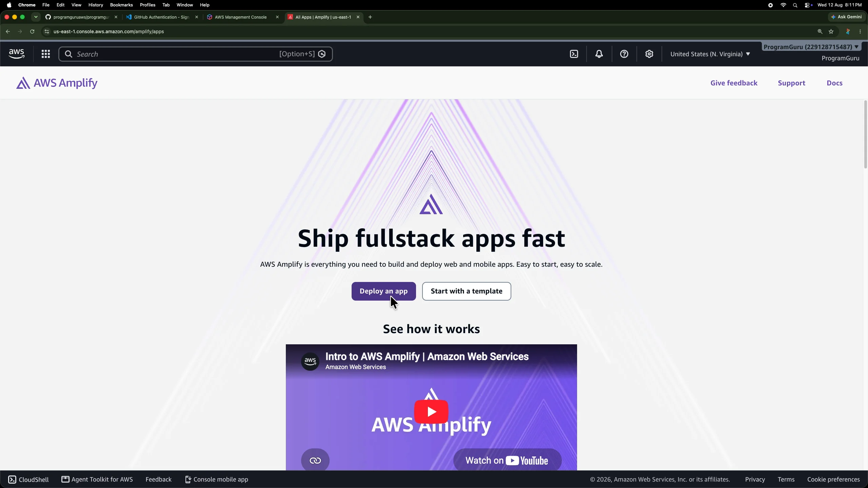Screen dimensions: 868x488
Task: Open the Profiles menu
Action: [147, 5]
